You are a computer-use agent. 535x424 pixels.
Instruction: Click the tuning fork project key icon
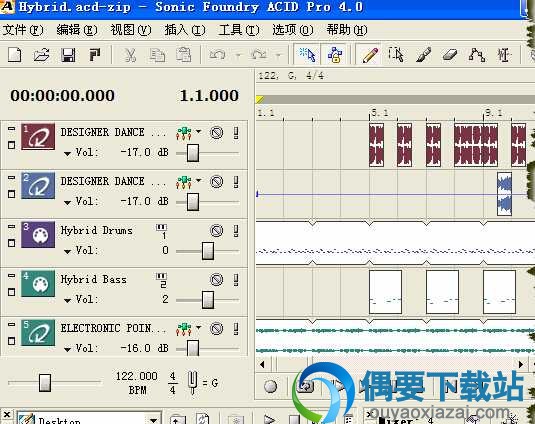click(193, 382)
